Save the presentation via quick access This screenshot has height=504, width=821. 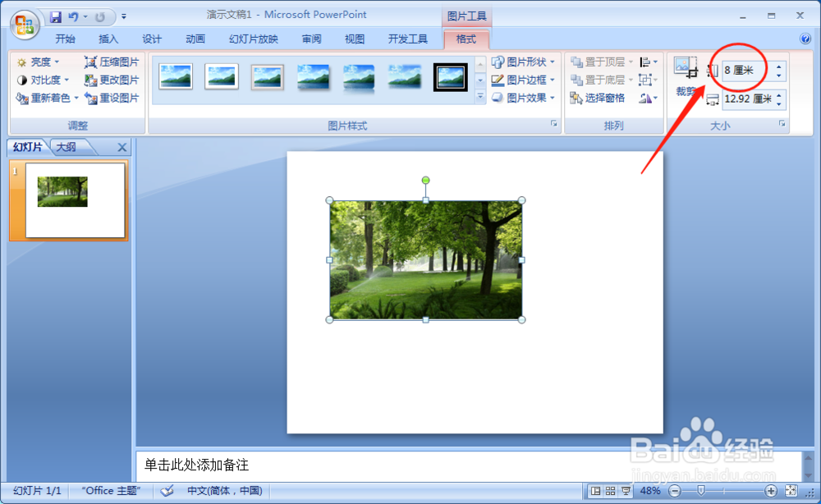click(x=56, y=16)
